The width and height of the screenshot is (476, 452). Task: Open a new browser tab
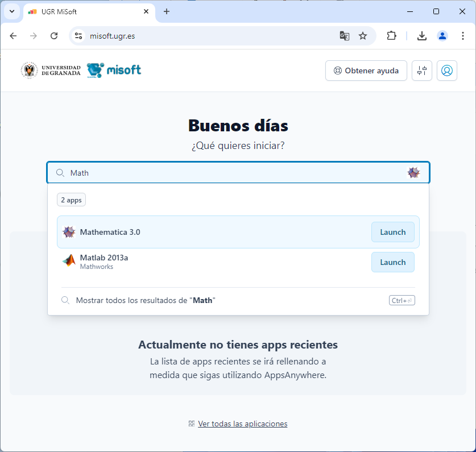(167, 11)
